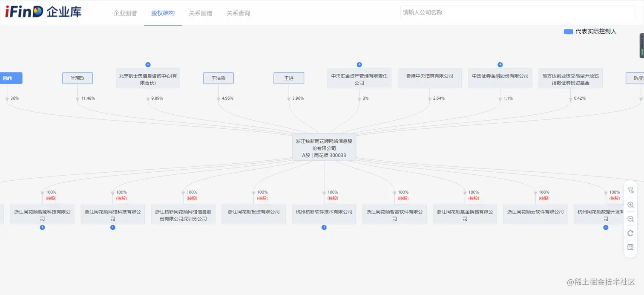644x295 pixels.
Task: Expand subsidiaries under 浙江同花顺智能科技有限公司
Action: 42,227
